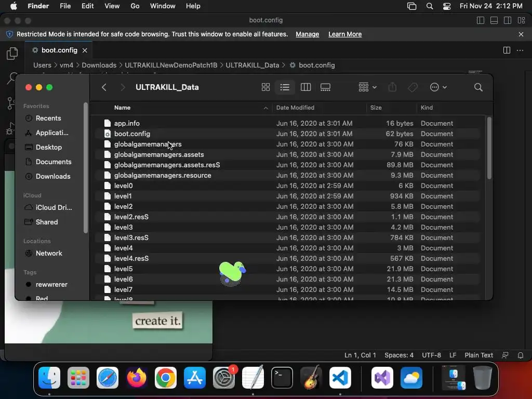Open Explorer in VS Code activity bar
This screenshot has width=532, height=399.
[12, 54]
